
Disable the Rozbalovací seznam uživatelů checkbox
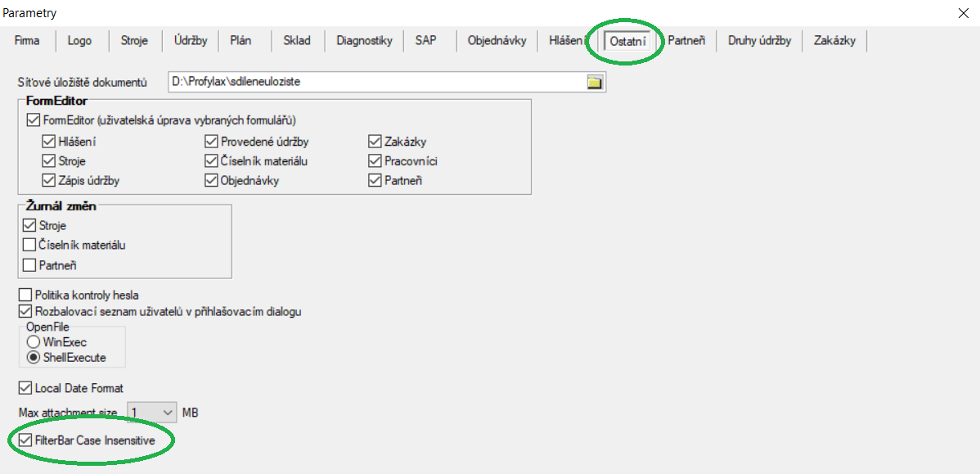click(25, 311)
